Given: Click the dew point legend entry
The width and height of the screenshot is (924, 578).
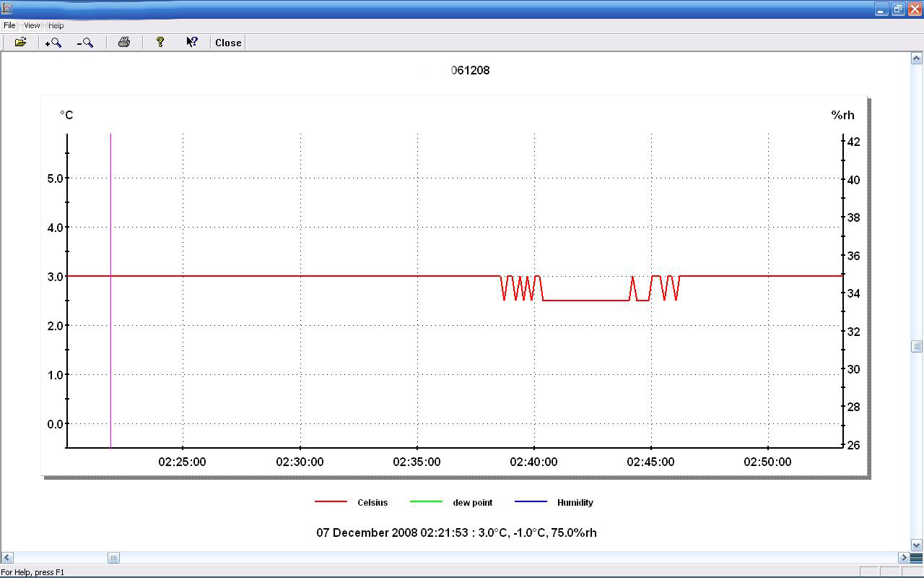Looking at the screenshot, I should (x=472, y=502).
